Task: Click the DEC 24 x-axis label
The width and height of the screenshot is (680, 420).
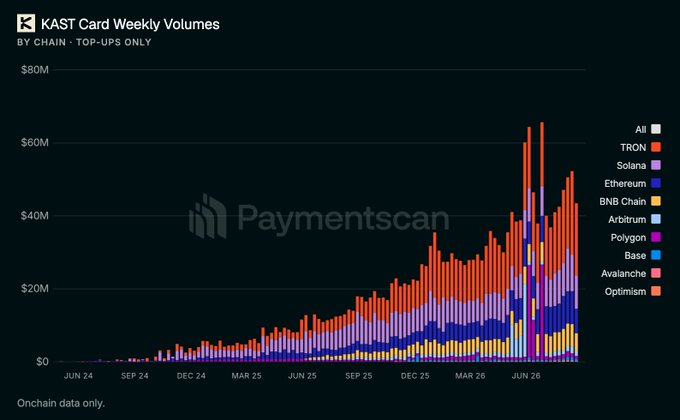Action: point(191,376)
